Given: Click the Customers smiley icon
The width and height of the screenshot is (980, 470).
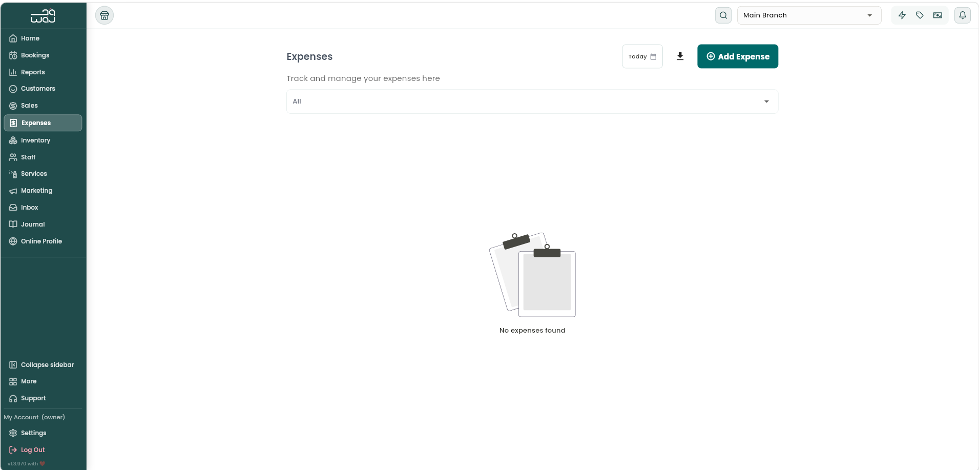Looking at the screenshot, I should (13, 89).
